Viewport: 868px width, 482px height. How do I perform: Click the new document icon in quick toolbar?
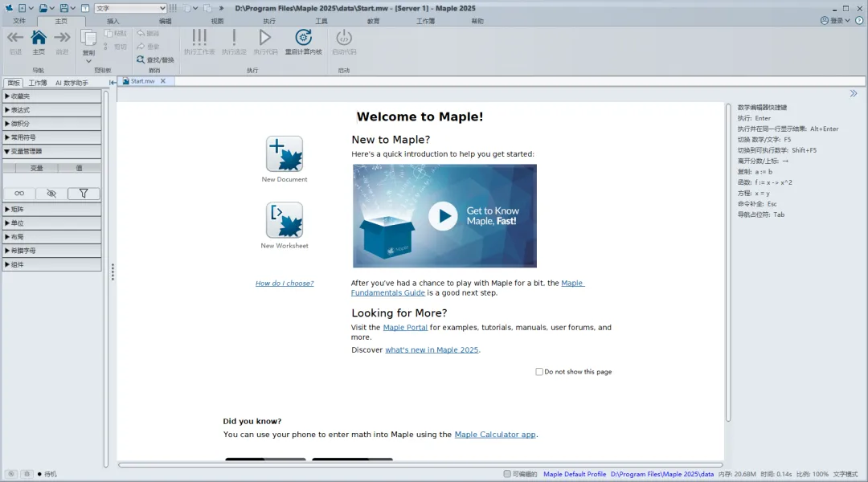click(x=23, y=8)
